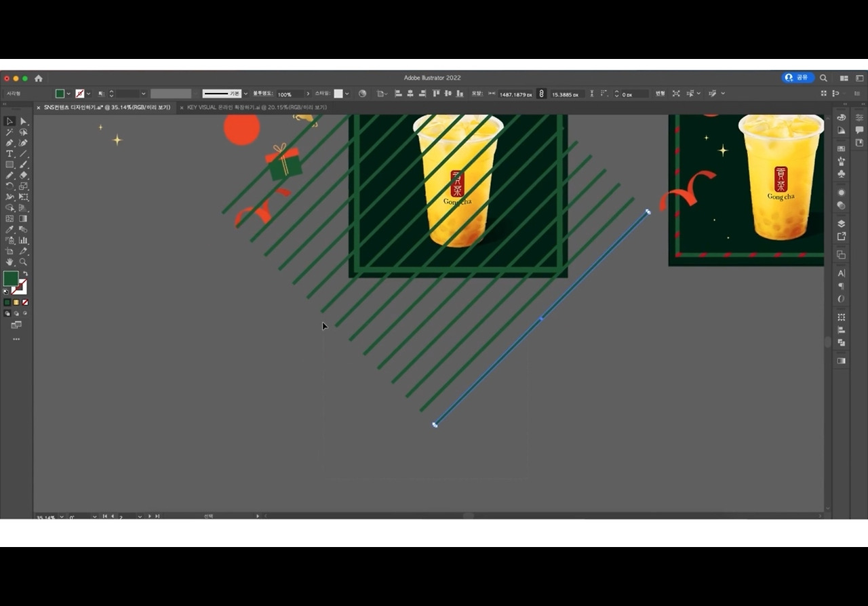Select the Eraser tool

[23, 176]
